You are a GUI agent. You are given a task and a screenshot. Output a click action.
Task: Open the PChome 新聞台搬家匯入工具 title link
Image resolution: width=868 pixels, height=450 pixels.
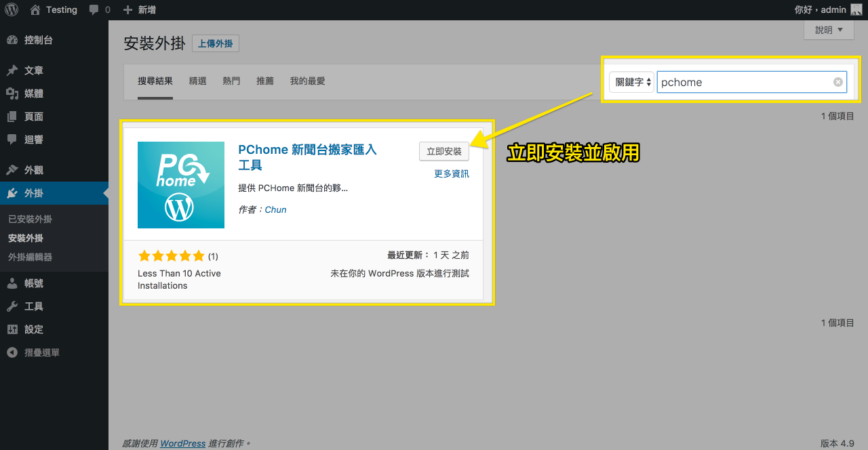307,158
